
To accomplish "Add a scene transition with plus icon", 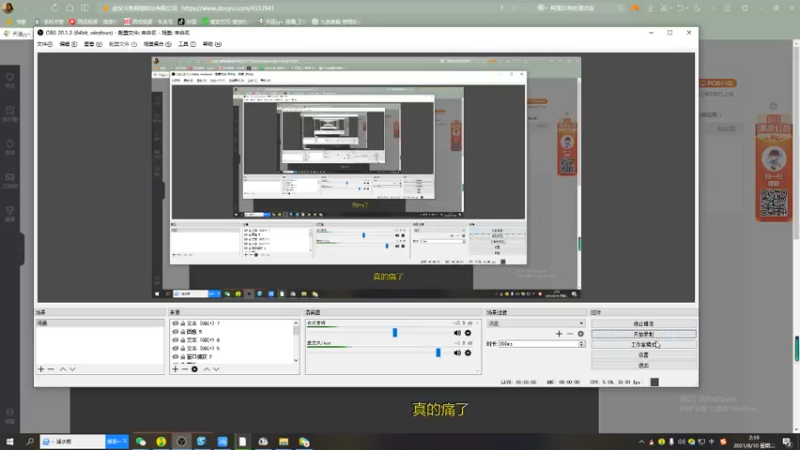I will (x=559, y=334).
